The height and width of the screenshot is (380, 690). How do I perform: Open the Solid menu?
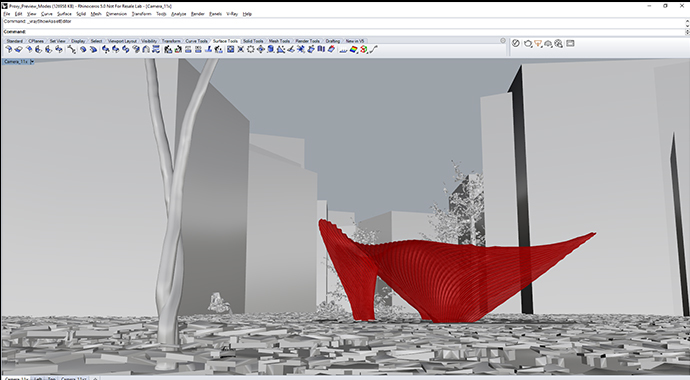pos(81,14)
